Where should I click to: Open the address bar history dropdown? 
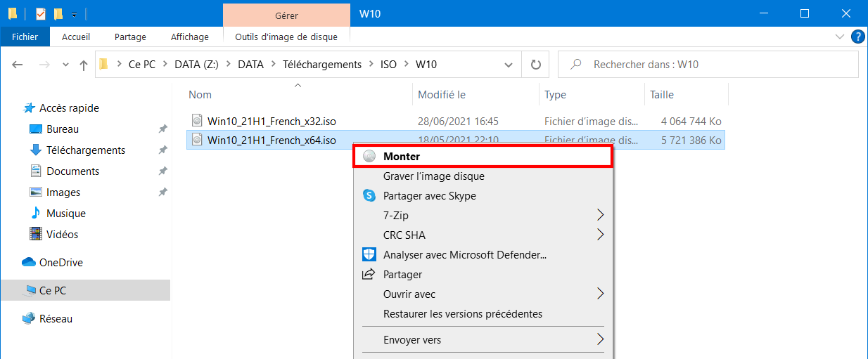(x=509, y=65)
